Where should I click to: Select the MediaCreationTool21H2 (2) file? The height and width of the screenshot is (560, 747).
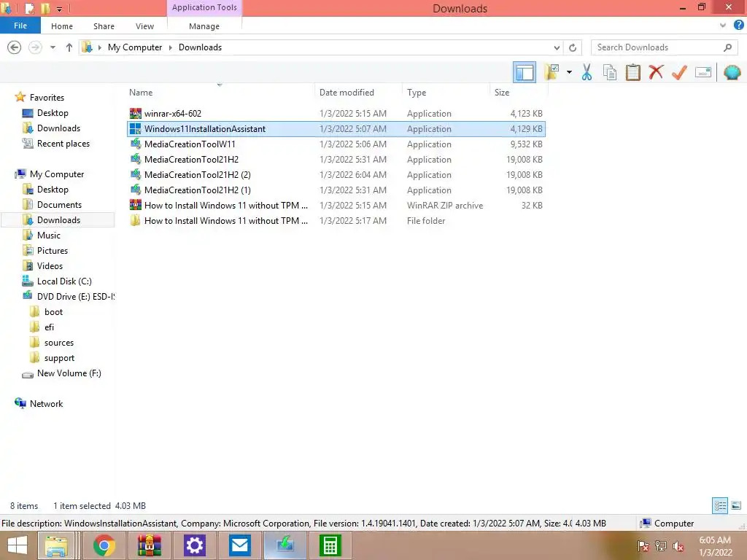[x=336, y=175]
